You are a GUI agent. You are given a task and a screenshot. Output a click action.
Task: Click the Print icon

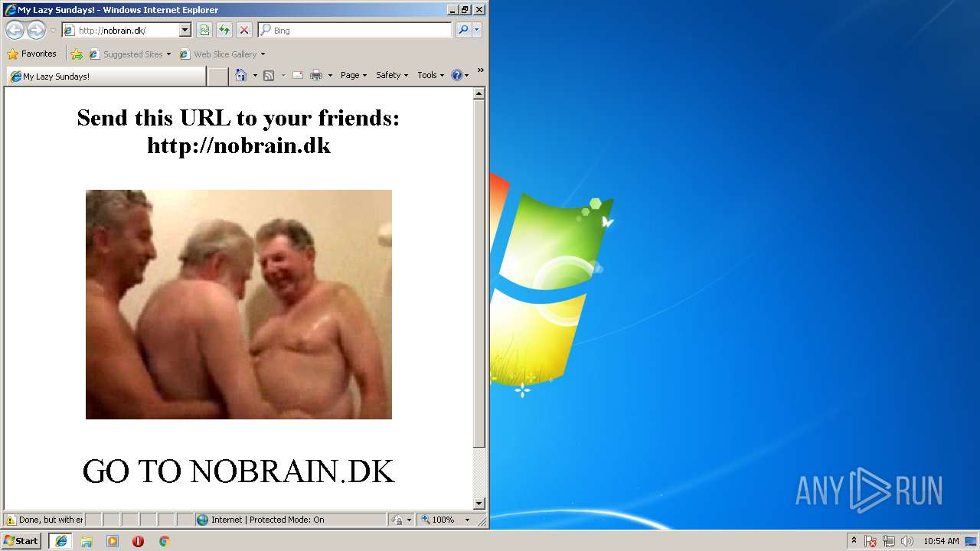pyautogui.click(x=316, y=75)
